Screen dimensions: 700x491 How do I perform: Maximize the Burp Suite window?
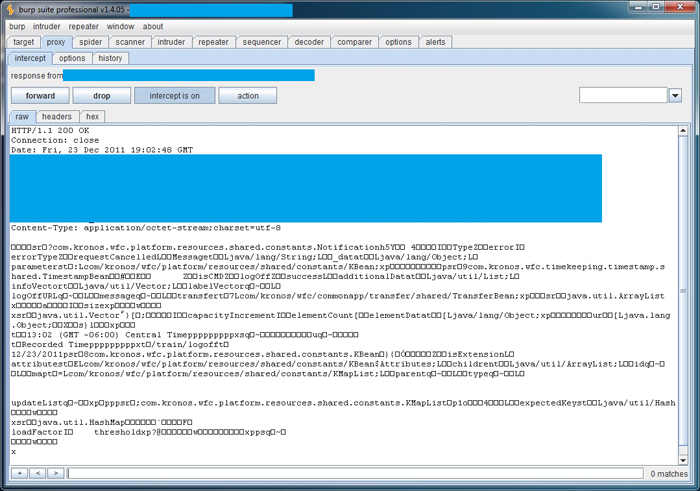pos(656,7)
